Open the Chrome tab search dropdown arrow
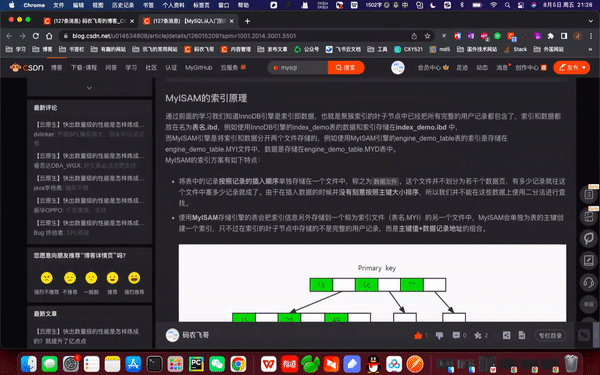Image resolution: width=600 pixels, height=375 pixels. [x=590, y=21]
